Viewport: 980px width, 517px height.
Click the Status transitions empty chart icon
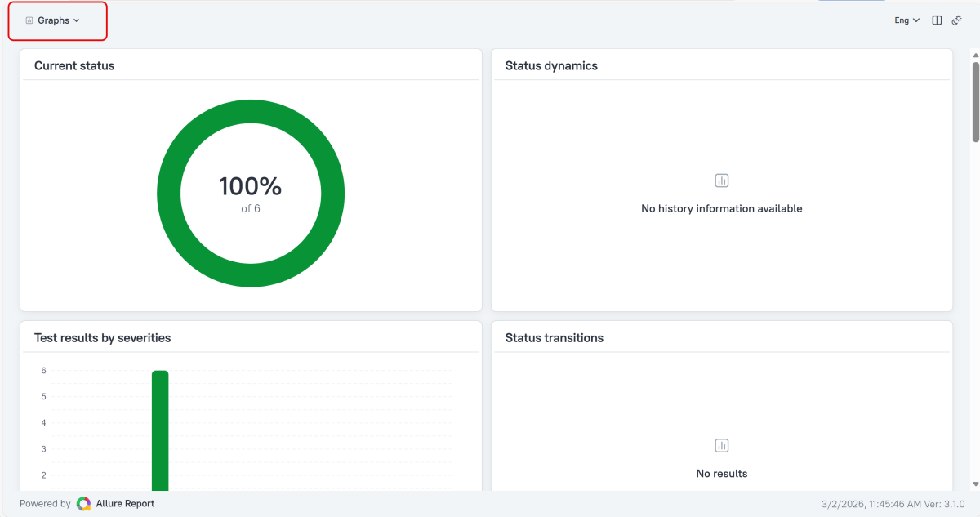pyautogui.click(x=721, y=445)
